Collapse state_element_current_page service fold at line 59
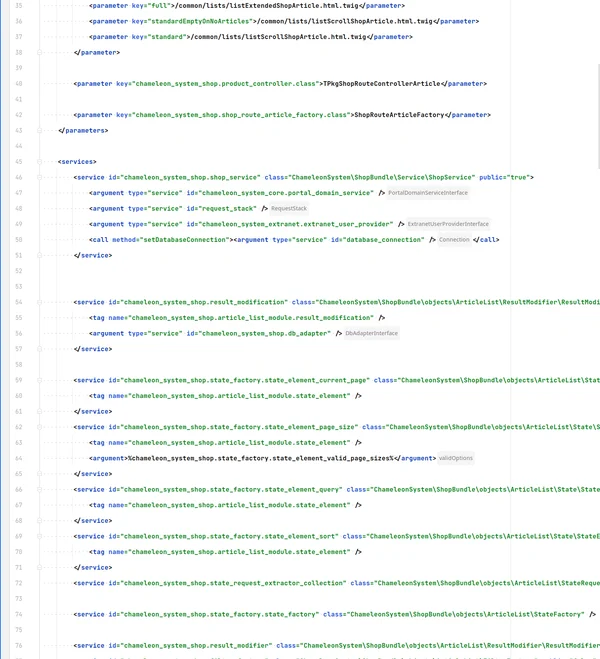The width and height of the screenshot is (600, 659). coord(39,380)
